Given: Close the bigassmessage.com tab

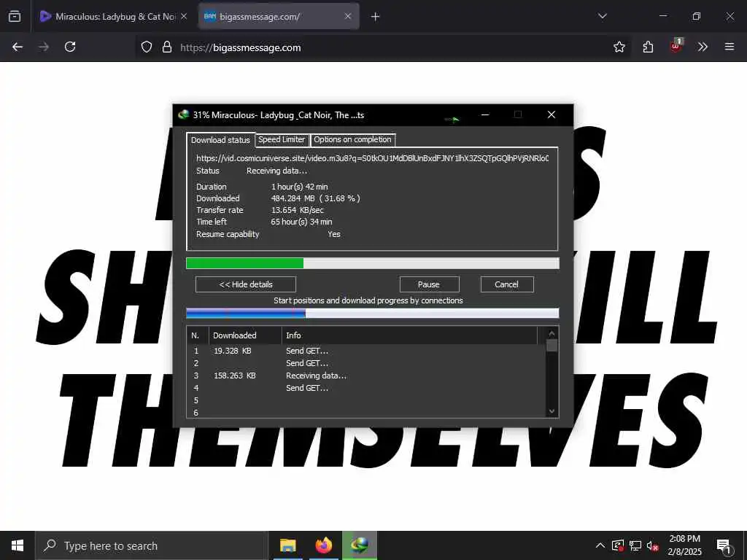Looking at the screenshot, I should (x=348, y=17).
